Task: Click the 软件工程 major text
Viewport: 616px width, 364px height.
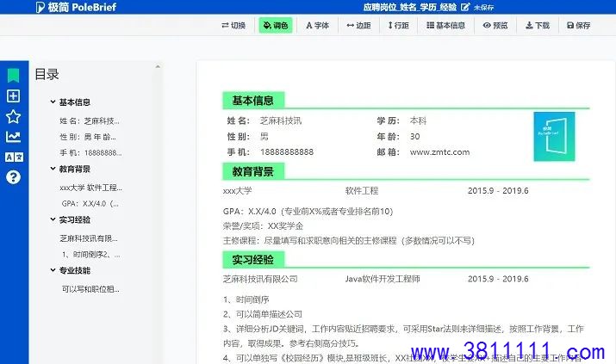Action: coord(362,191)
